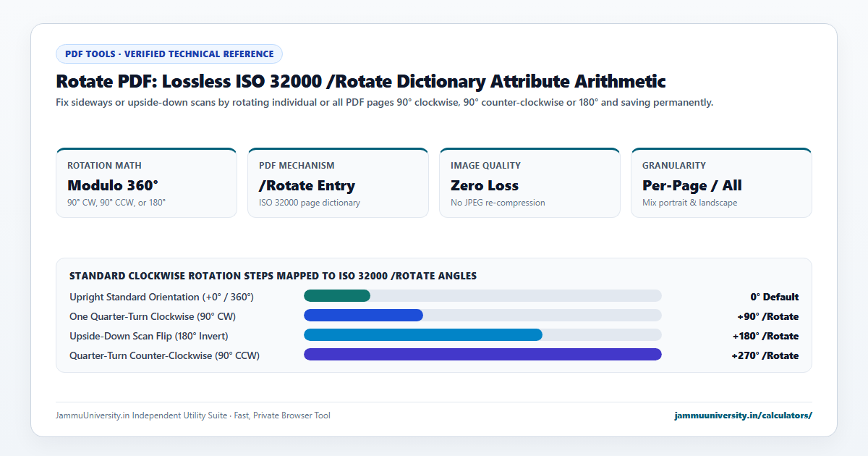868x456 pixels.
Task: Select the "One Quarter-Turn Clockwise (90° CW)" row label
Action: click(153, 316)
